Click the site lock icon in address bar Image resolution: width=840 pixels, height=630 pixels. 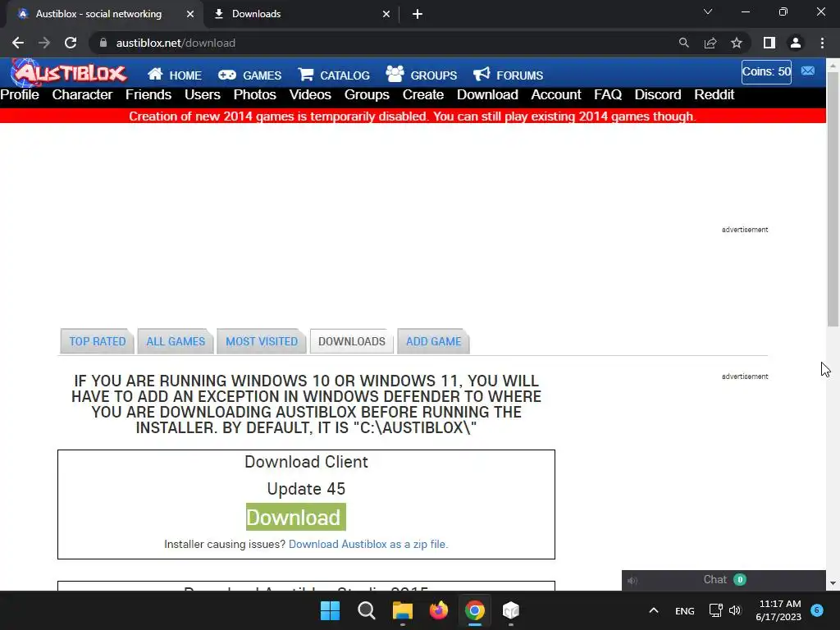[x=103, y=43]
